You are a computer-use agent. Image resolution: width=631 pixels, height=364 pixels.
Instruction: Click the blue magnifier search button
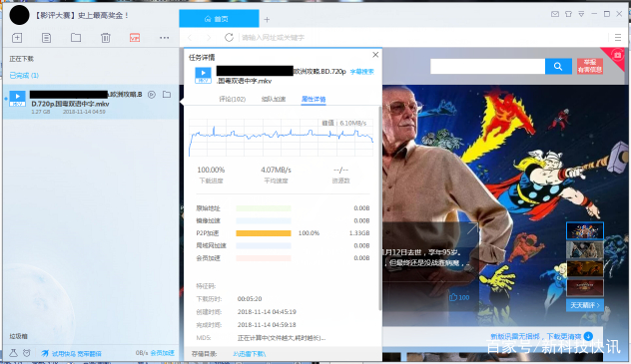click(558, 66)
